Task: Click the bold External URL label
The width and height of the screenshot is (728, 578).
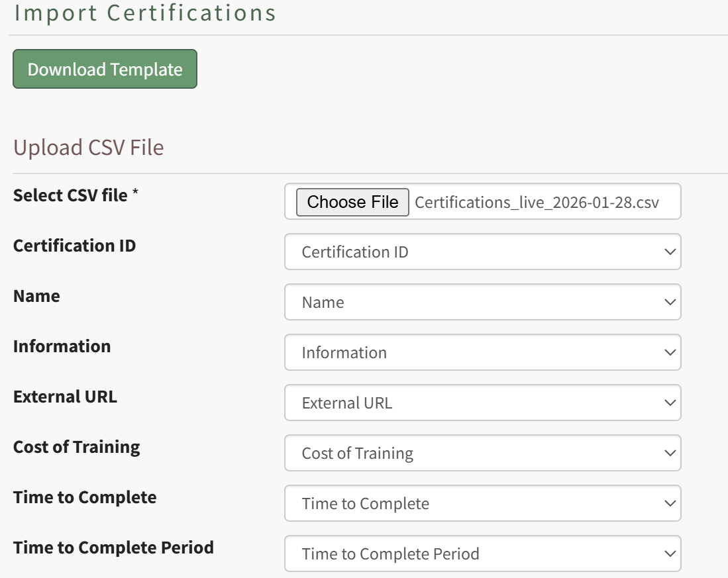Action: click(x=65, y=397)
